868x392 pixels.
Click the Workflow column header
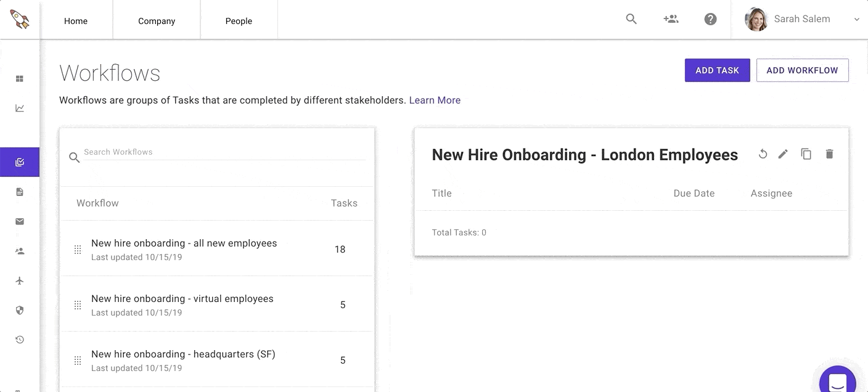[97, 203]
